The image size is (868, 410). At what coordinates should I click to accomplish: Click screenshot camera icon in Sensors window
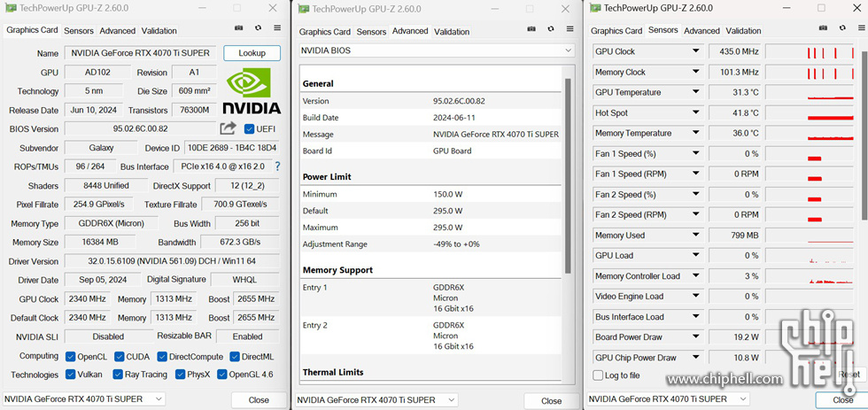[823, 27]
